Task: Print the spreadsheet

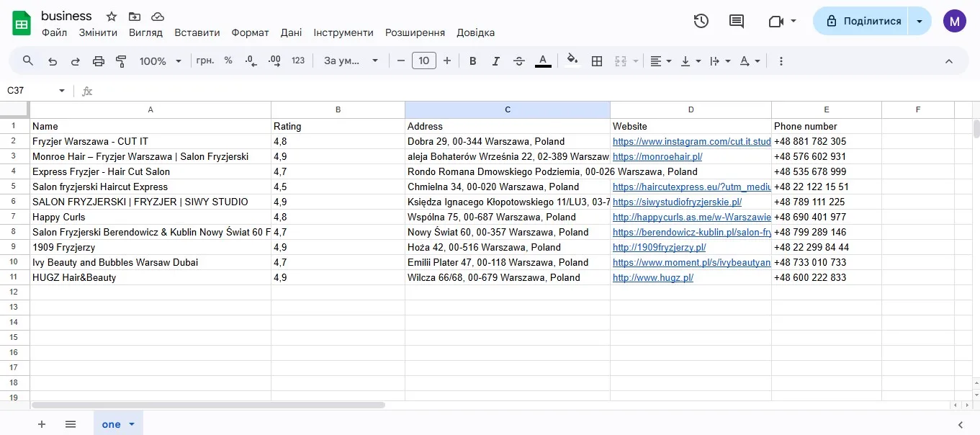Action: [99, 61]
